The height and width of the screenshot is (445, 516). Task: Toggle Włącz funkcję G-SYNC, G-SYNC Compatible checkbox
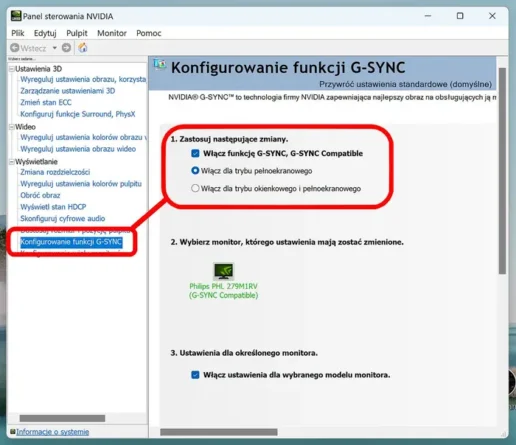coord(195,153)
